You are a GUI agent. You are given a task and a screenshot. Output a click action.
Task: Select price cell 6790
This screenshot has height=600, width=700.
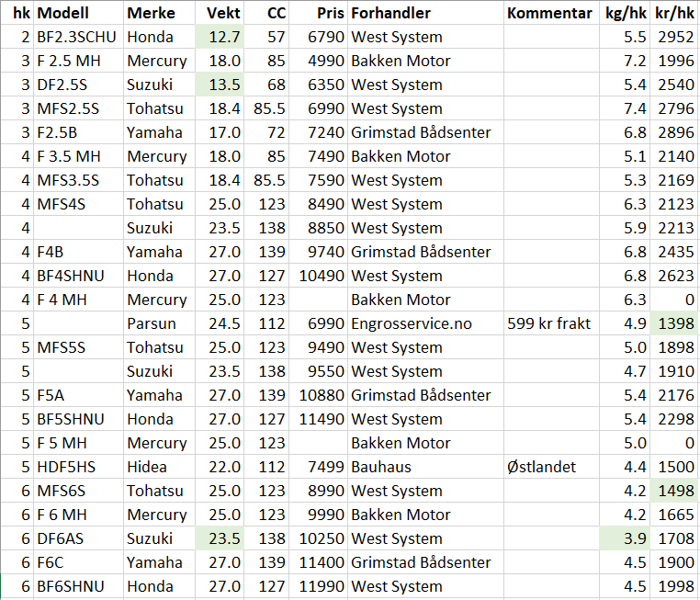318,37
